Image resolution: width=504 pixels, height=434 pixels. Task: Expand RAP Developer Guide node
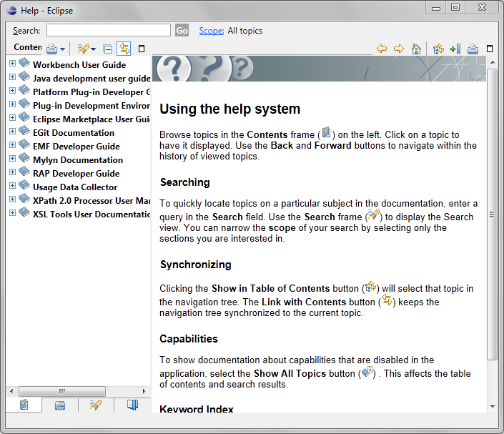(12, 172)
